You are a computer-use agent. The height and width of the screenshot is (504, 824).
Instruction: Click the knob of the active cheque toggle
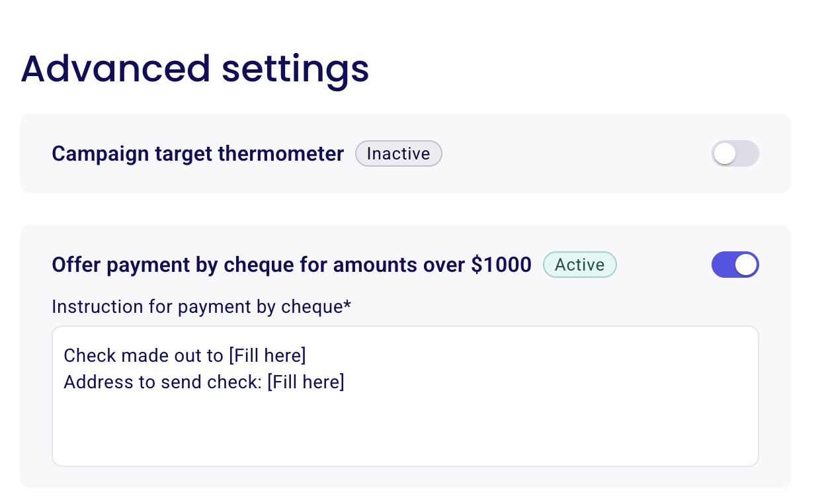(746, 265)
